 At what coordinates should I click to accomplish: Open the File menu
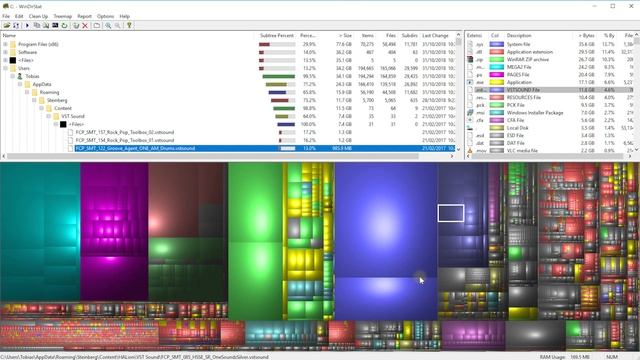point(6,16)
